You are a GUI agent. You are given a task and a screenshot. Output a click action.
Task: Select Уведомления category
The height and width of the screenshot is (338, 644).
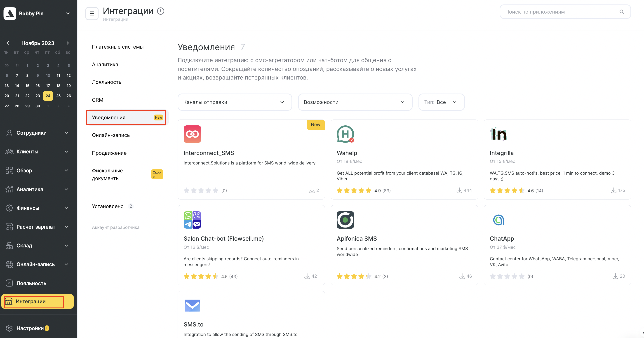pos(127,117)
